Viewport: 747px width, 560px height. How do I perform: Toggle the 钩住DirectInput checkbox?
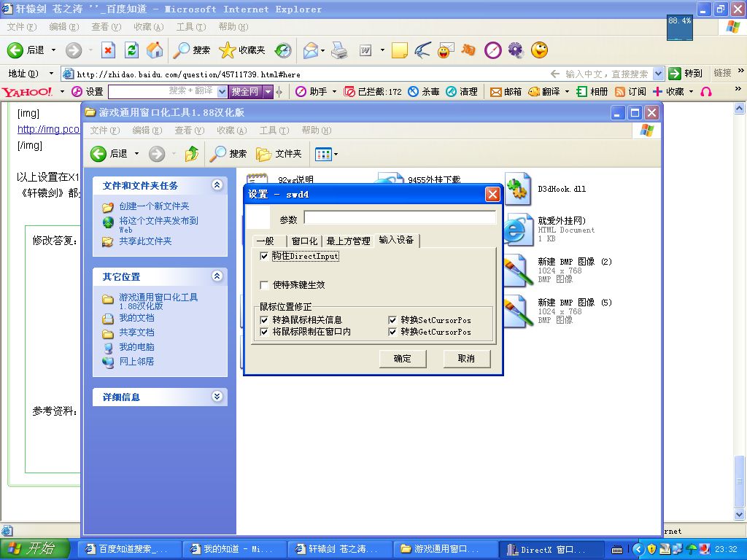[265, 257]
